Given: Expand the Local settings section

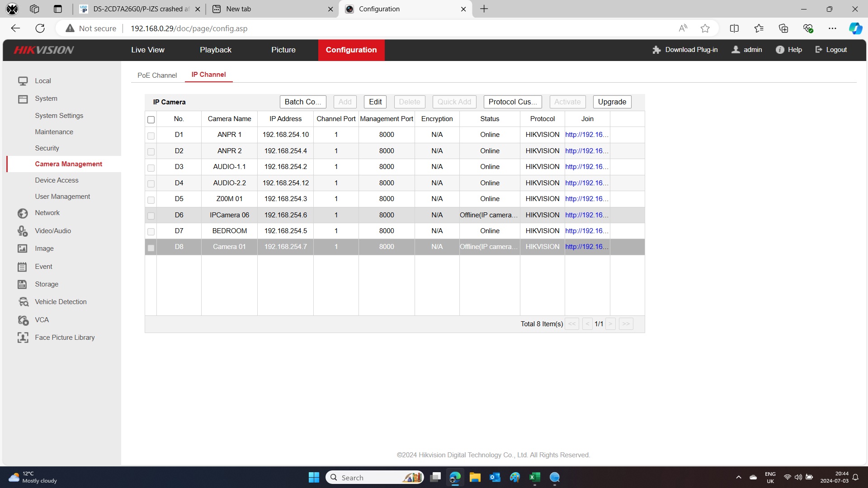Looking at the screenshot, I should (42, 81).
